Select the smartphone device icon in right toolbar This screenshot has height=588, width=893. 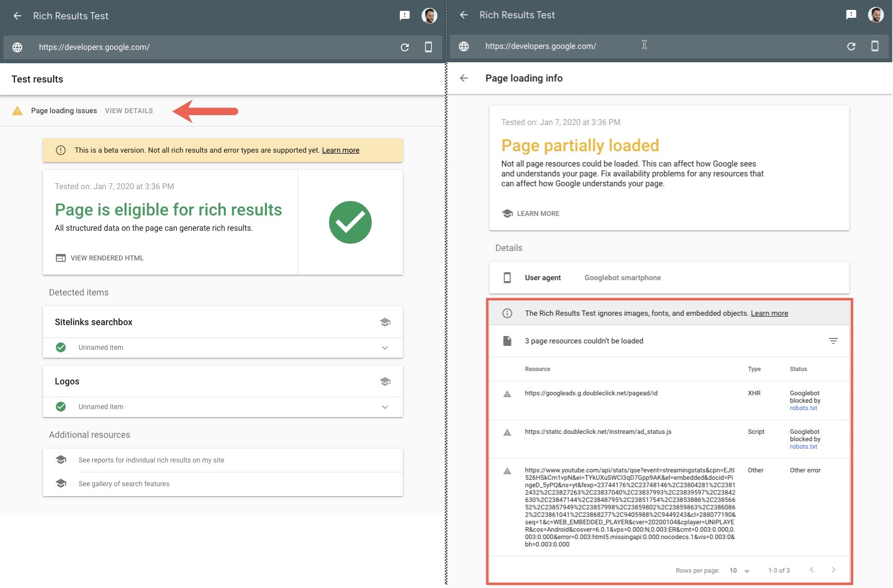(875, 46)
